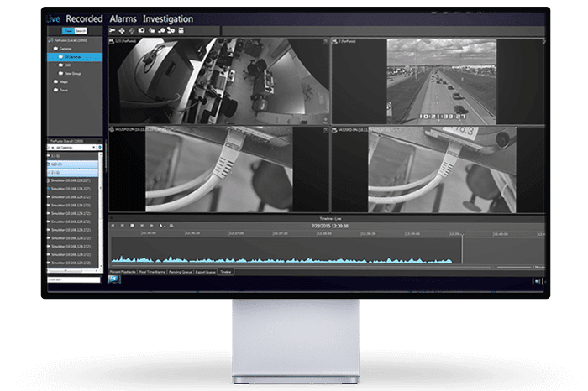588x391 pixels.
Task: Open the Tours folder in the tree
Action: [x=60, y=90]
